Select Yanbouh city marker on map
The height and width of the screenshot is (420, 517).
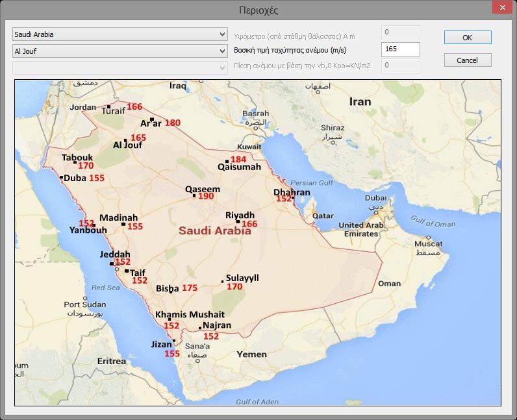coord(94,225)
